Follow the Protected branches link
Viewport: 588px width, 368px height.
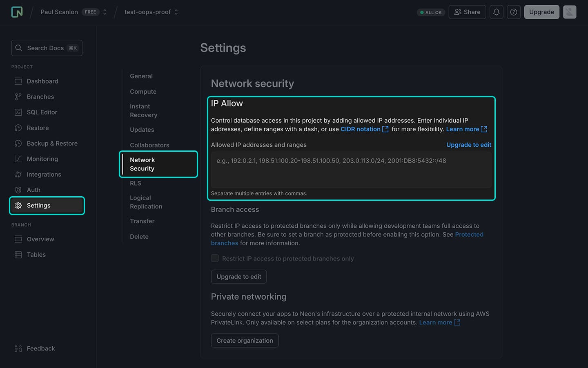(x=469, y=234)
